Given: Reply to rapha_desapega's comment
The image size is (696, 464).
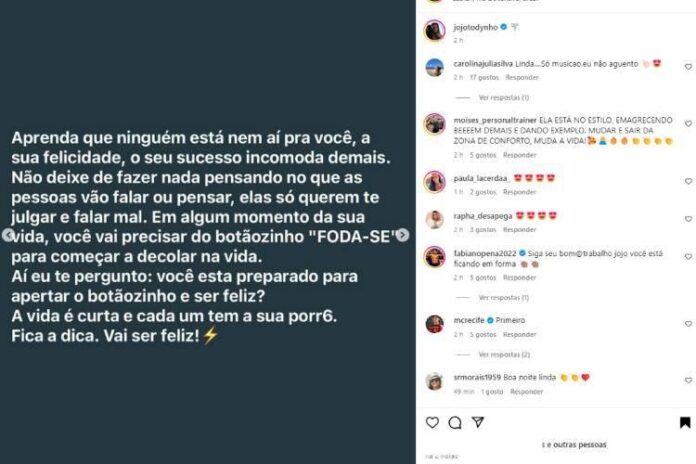Looking at the screenshot, I should pos(519,230).
